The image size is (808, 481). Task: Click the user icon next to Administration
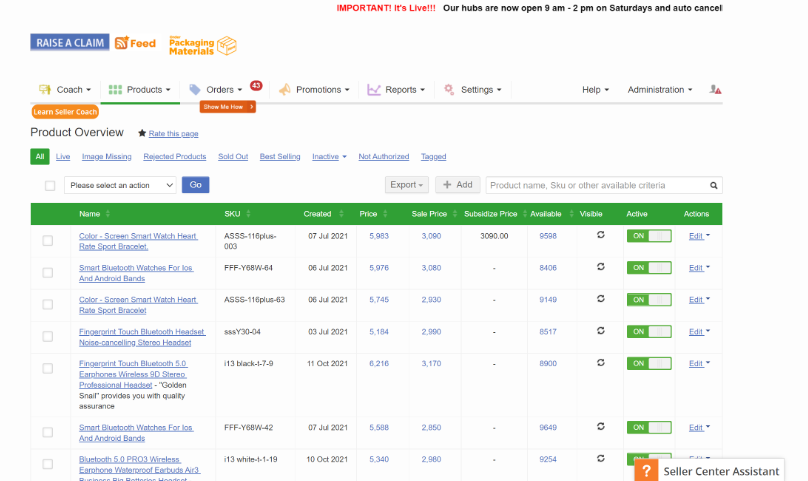714,90
